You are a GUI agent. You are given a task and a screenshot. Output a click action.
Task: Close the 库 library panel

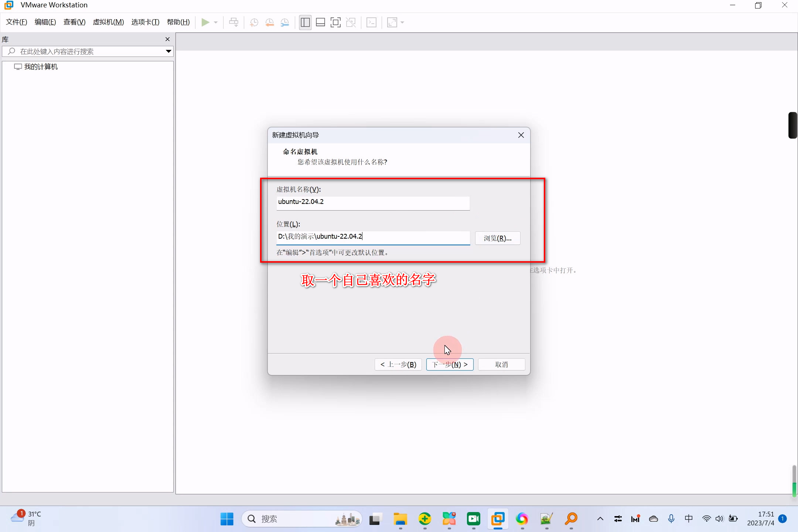pyautogui.click(x=168, y=39)
